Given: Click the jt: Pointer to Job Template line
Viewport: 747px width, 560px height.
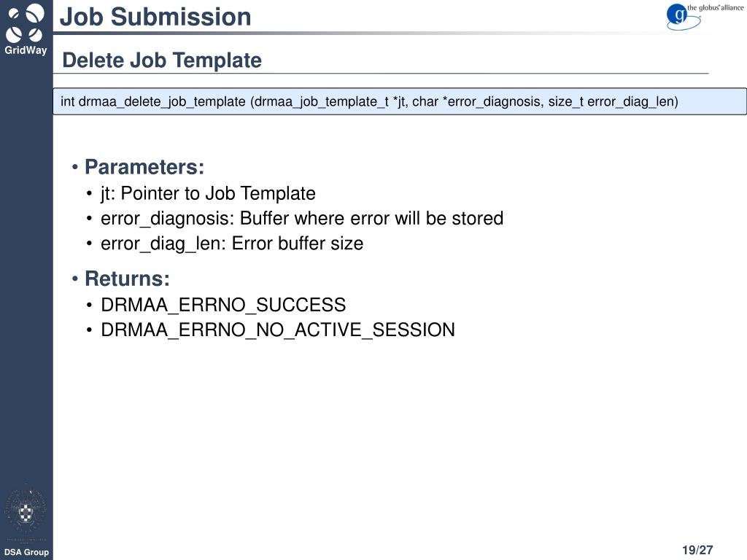Looking at the screenshot, I should 208,194.
